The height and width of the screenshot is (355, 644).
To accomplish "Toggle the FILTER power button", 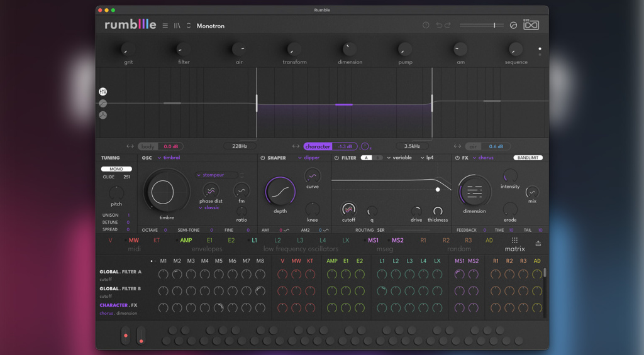I will pos(336,158).
